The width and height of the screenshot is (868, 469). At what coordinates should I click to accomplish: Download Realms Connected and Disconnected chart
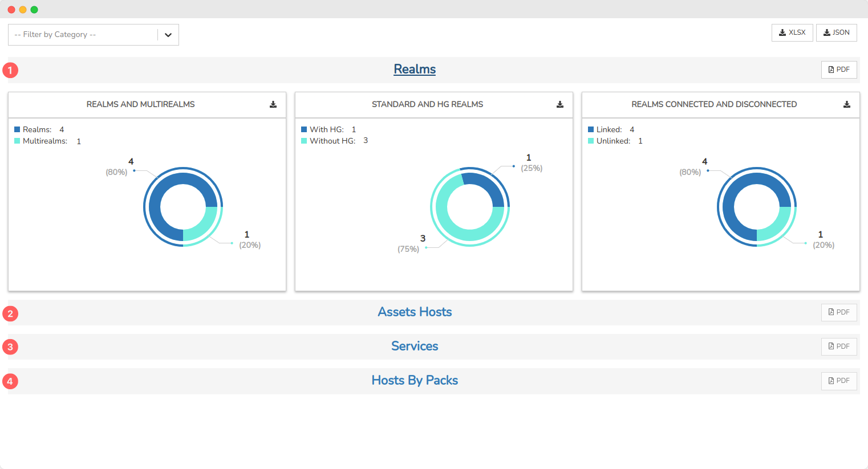[x=847, y=104]
